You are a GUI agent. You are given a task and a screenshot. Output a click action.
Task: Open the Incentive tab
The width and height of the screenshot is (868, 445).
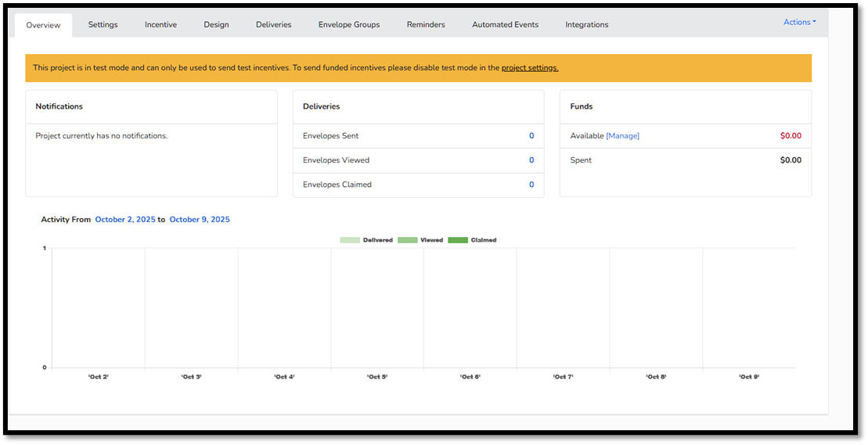tap(161, 24)
